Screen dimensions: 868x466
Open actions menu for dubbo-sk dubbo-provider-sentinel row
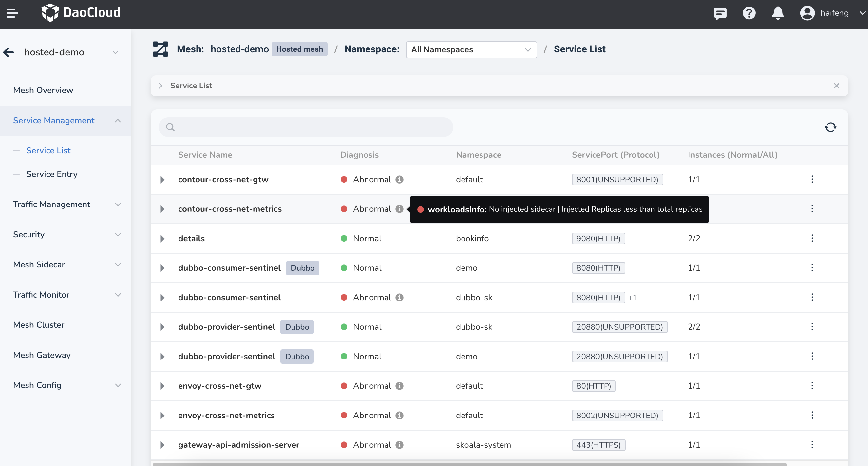tap(812, 327)
